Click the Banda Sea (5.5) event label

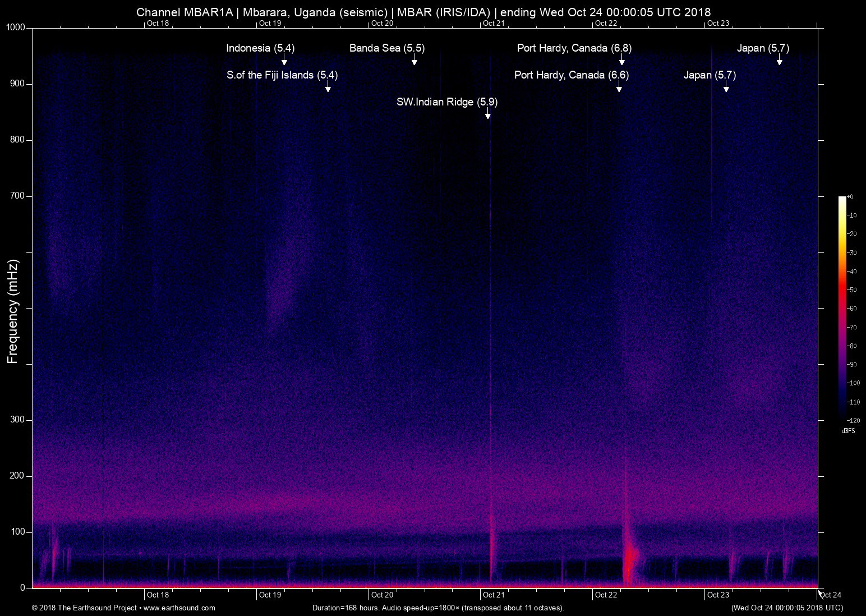[386, 48]
